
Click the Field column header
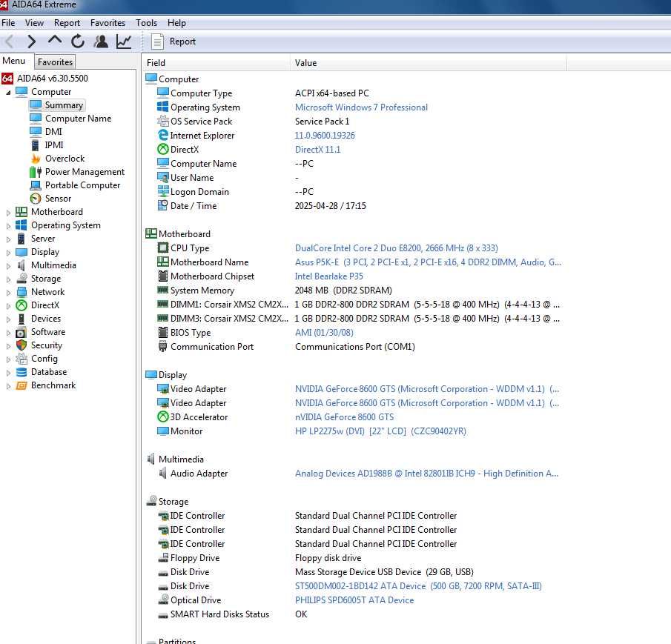pos(216,63)
